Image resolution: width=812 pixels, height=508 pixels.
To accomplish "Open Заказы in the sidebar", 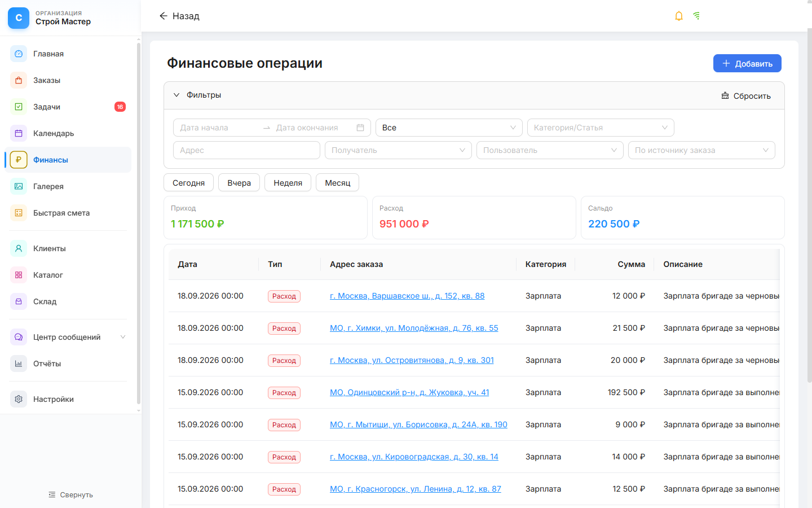I will point(68,80).
